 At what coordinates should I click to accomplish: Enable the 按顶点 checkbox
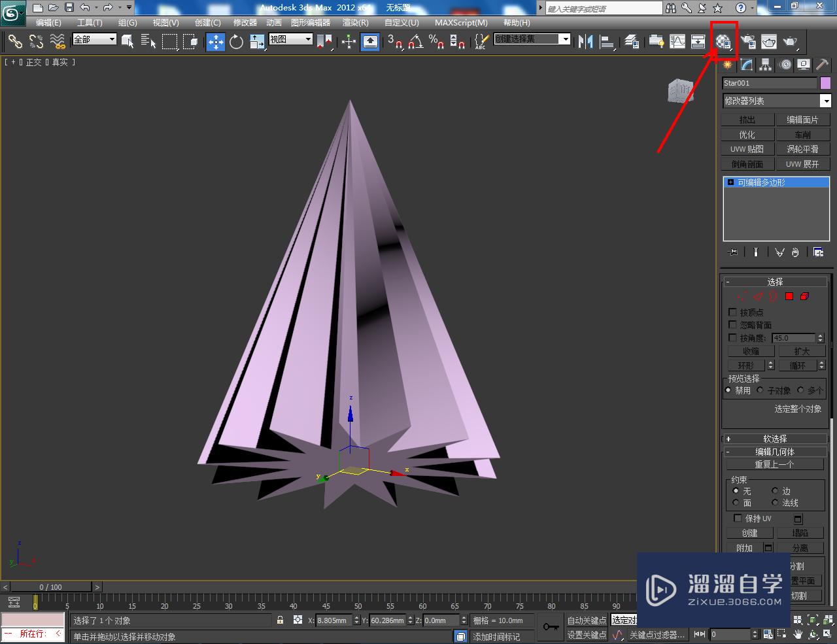(732, 313)
